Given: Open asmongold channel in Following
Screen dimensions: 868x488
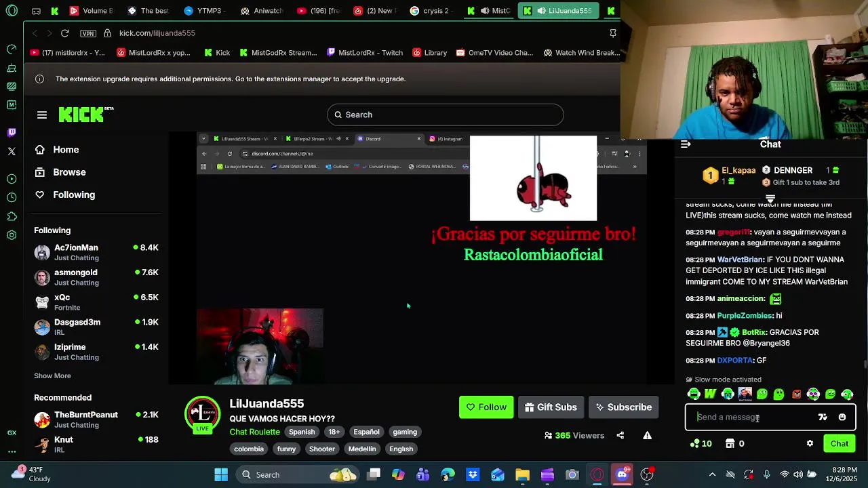Looking at the screenshot, I should coord(96,277).
